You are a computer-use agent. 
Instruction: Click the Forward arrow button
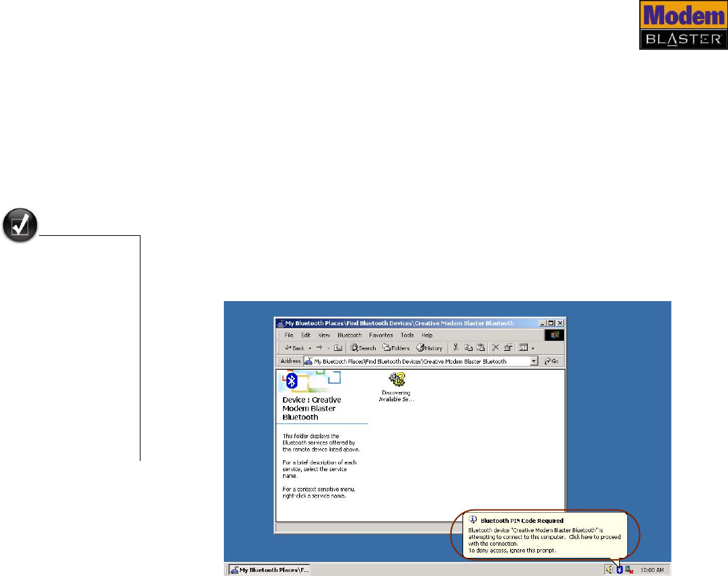point(319,347)
